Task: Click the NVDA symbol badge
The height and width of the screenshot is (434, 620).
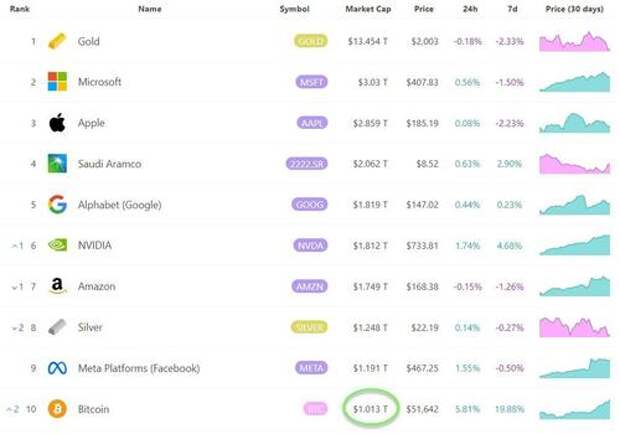Action: [311, 246]
